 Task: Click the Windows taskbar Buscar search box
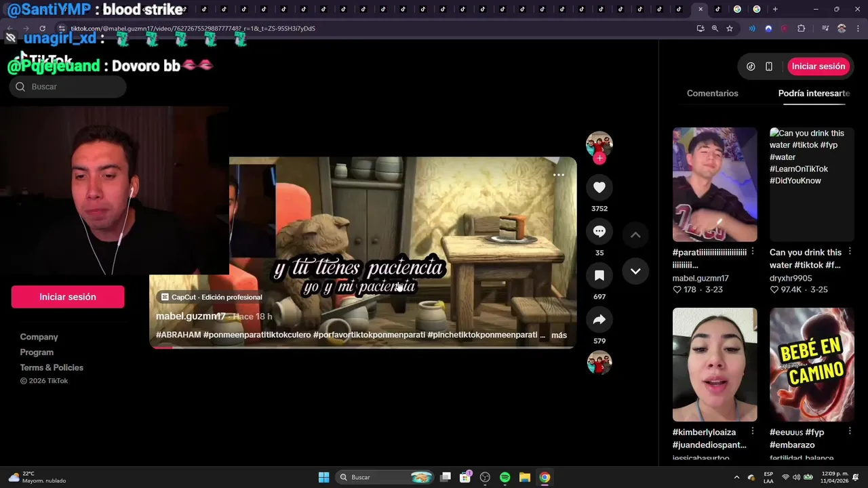point(386,477)
